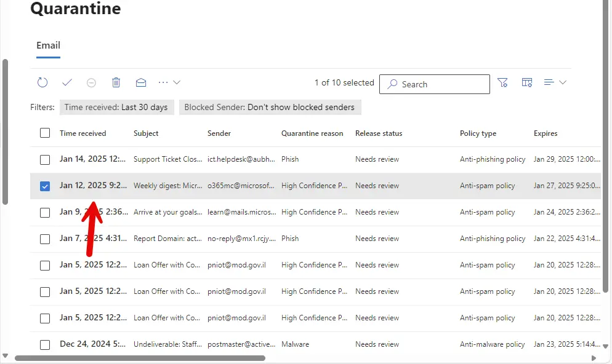Check the Jan 14, 2025 Support Ticket row
The image size is (612, 364).
tap(45, 159)
